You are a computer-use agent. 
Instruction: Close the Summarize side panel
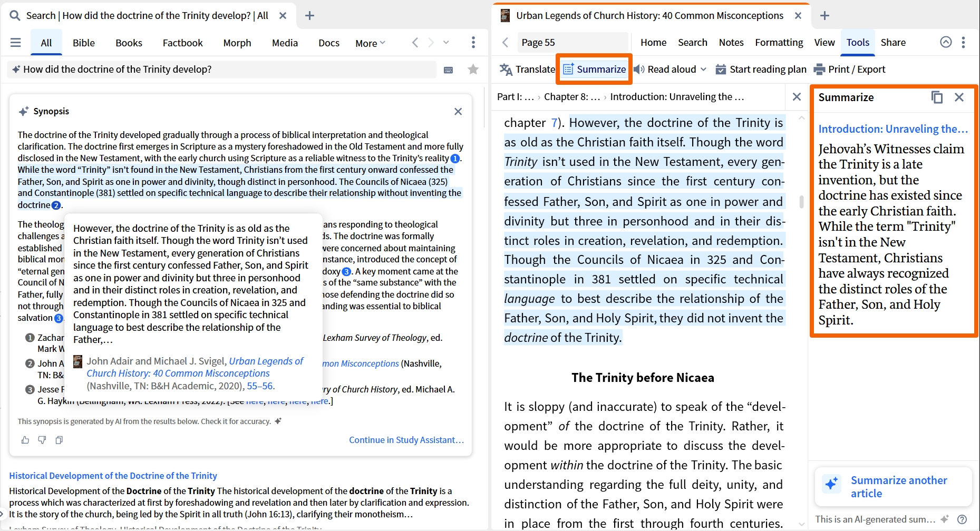coord(959,97)
